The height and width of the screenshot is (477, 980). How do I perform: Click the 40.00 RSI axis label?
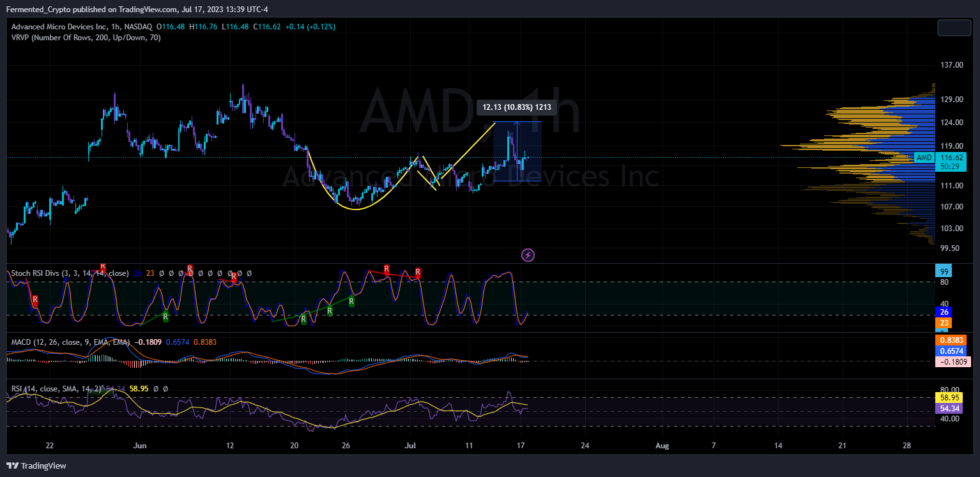point(951,419)
